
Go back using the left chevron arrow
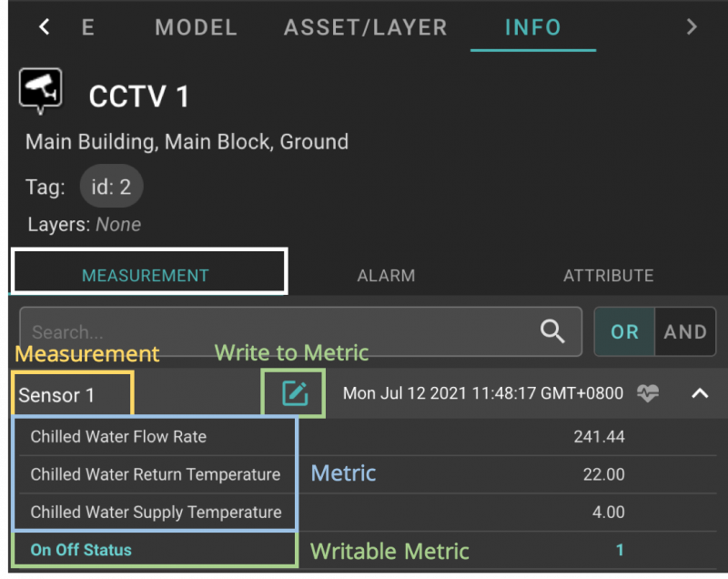tap(43, 26)
